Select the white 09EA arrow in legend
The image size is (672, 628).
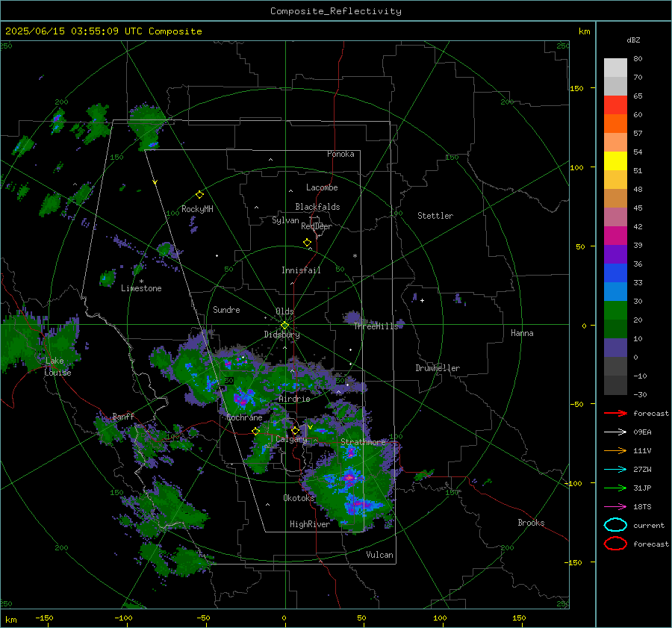[615, 432]
